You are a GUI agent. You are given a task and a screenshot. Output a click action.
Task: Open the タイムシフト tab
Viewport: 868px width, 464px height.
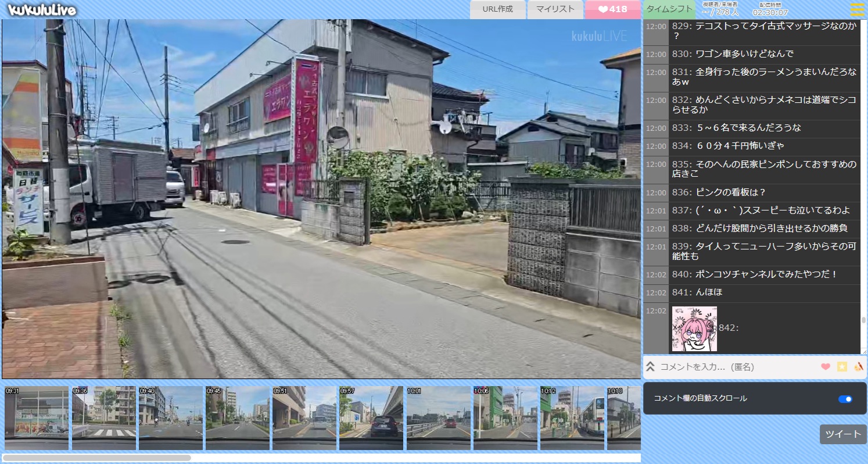[669, 9]
